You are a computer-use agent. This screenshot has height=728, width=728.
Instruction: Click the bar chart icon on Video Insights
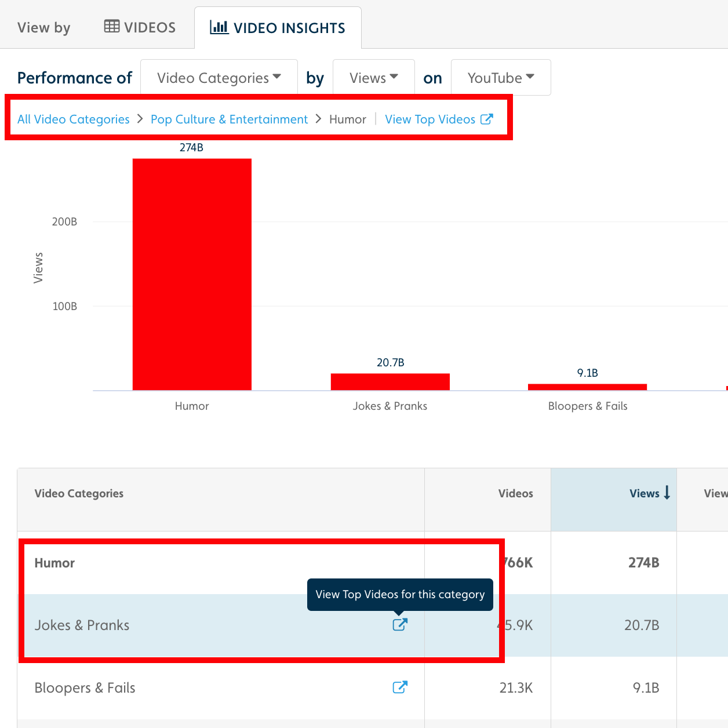click(x=219, y=27)
